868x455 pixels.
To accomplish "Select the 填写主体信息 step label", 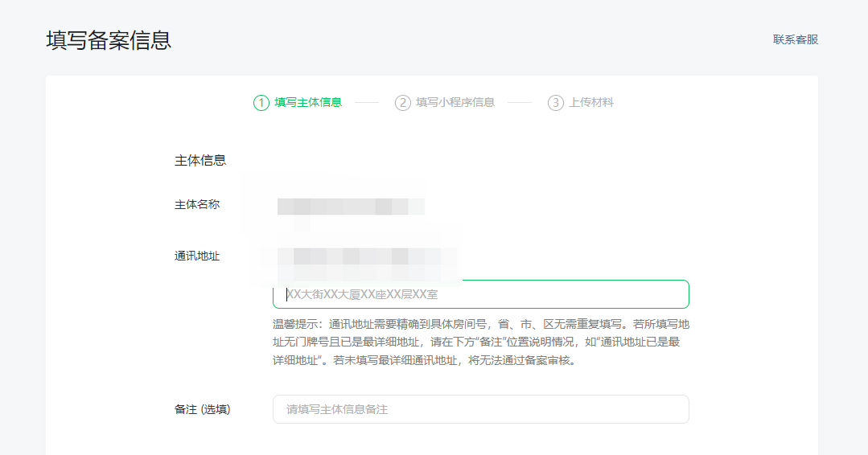I will (x=308, y=103).
